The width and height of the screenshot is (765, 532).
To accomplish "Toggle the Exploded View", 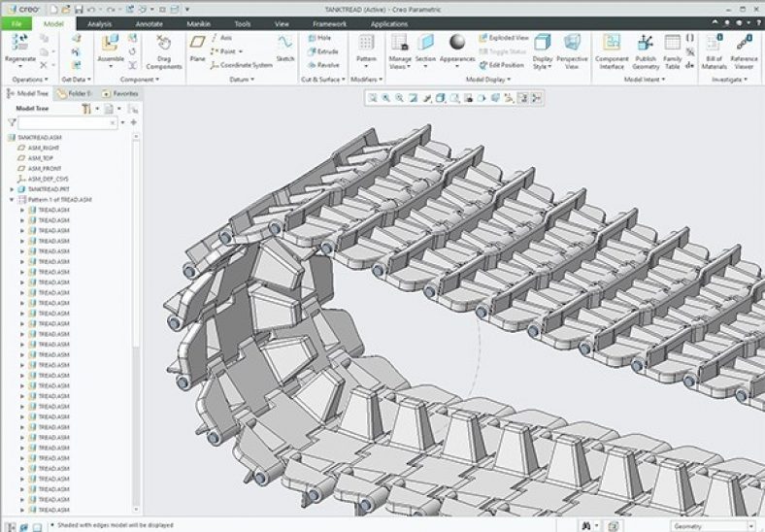I will [503, 37].
